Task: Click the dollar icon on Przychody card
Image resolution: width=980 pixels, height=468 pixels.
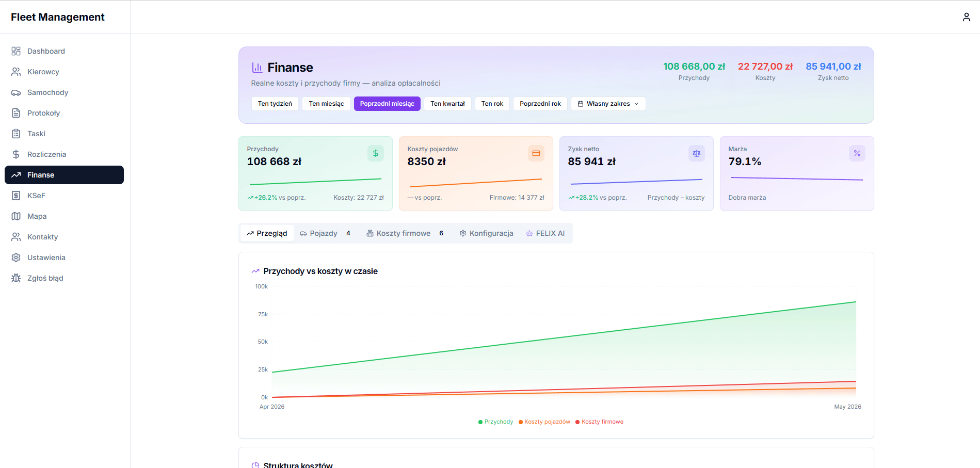Action: pyautogui.click(x=376, y=153)
